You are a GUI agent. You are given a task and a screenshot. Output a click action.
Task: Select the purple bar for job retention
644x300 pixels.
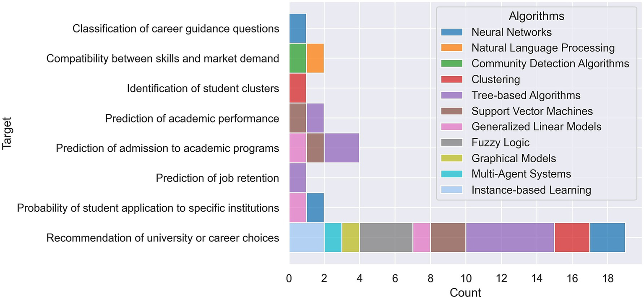tap(297, 178)
